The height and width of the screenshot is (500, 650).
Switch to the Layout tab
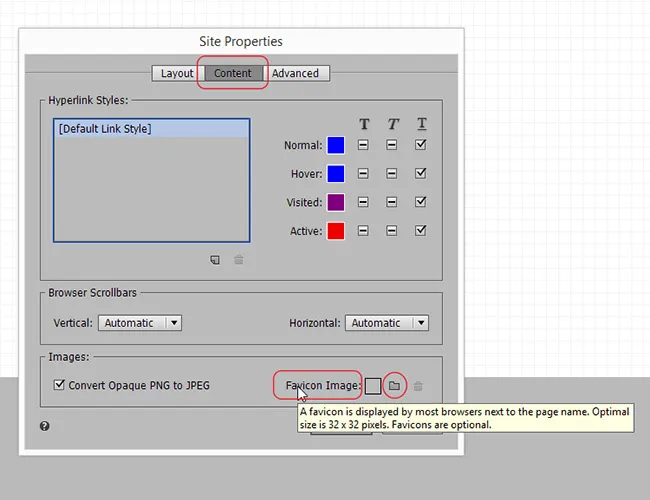click(x=177, y=73)
